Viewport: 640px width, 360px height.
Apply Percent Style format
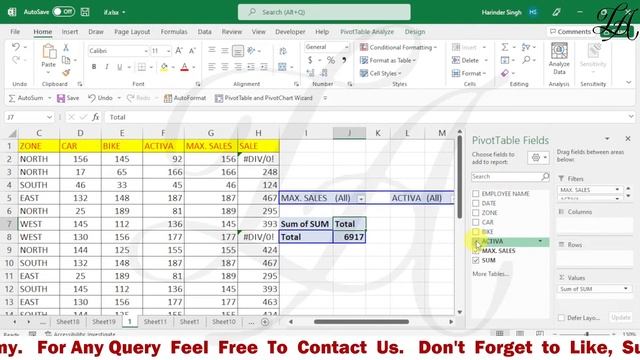pos(331,60)
